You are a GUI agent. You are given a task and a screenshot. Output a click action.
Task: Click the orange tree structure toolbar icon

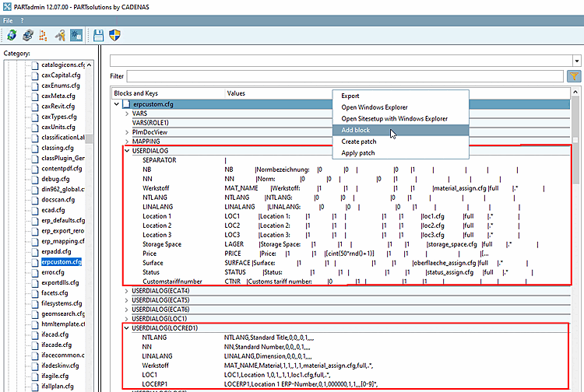(44, 35)
